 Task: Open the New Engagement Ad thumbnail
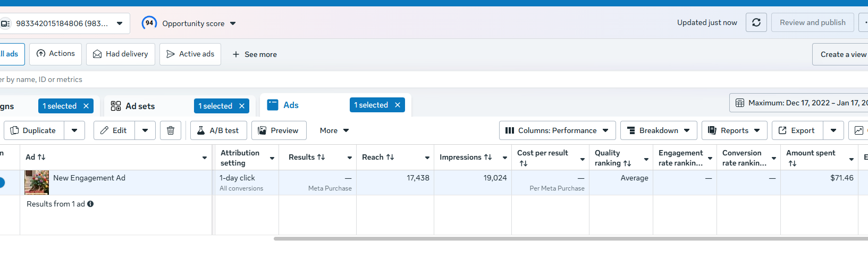coord(37,183)
